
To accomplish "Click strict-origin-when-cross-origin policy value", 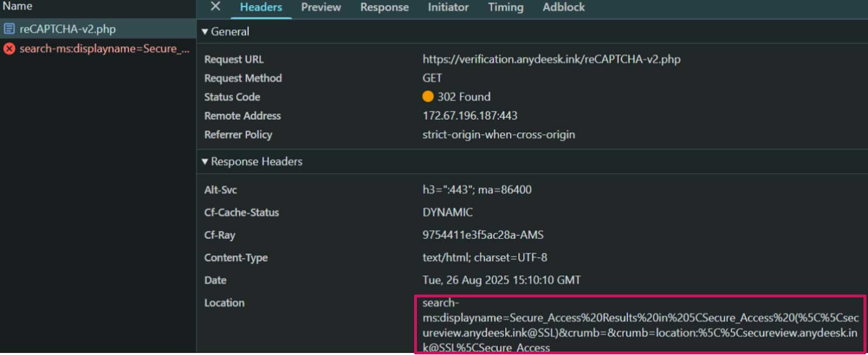I will 499,134.
